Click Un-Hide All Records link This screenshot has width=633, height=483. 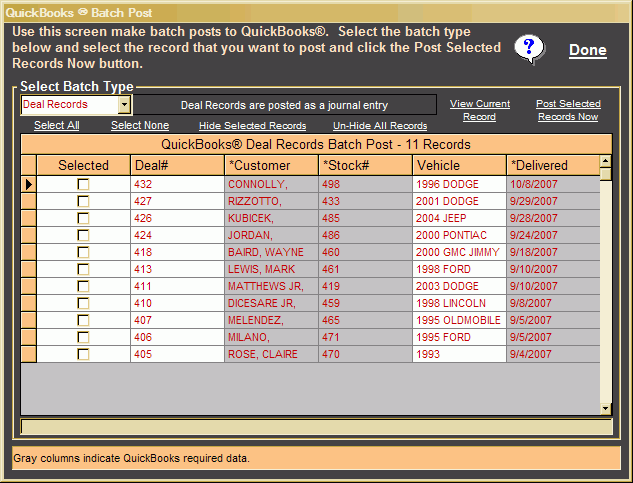[380, 126]
